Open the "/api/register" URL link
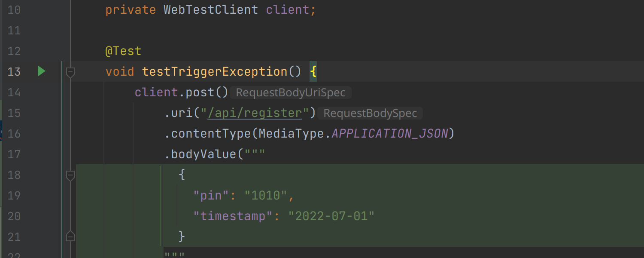The image size is (644, 258). click(255, 113)
